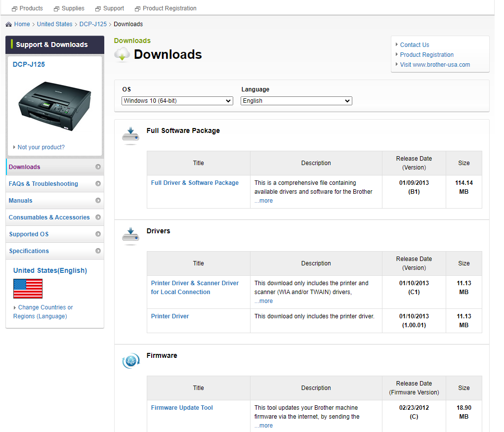This screenshot has width=504, height=432.
Task: Select Manuals in the sidebar
Action: (x=55, y=200)
